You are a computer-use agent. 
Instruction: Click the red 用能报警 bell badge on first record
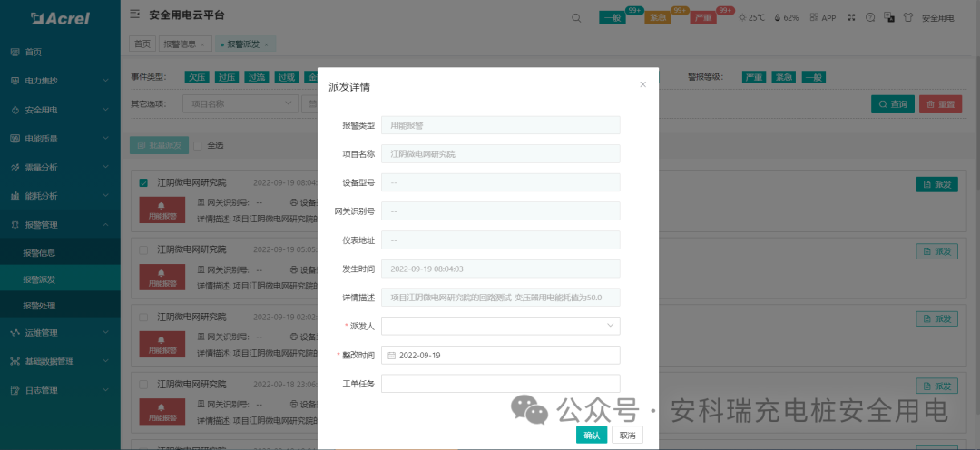162,210
